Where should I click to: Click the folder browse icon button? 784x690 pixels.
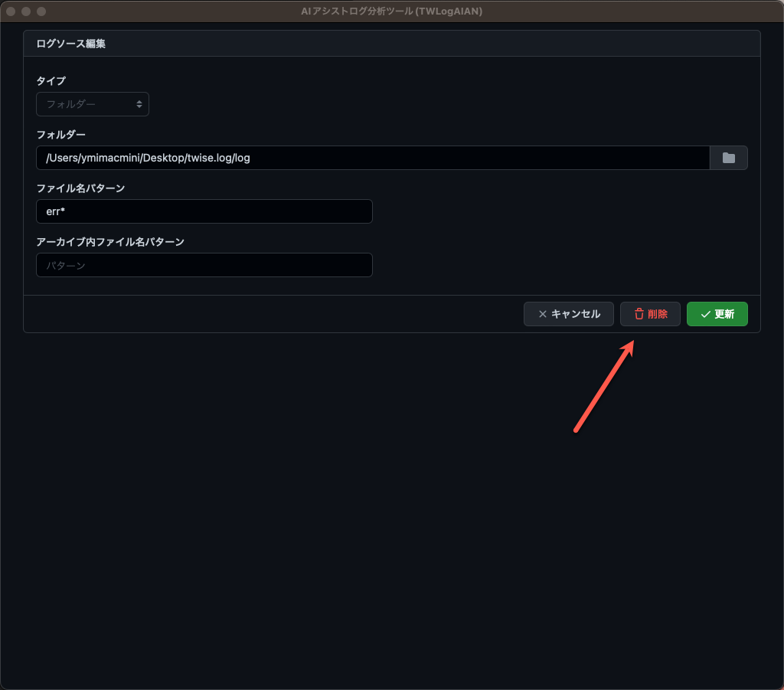(728, 158)
